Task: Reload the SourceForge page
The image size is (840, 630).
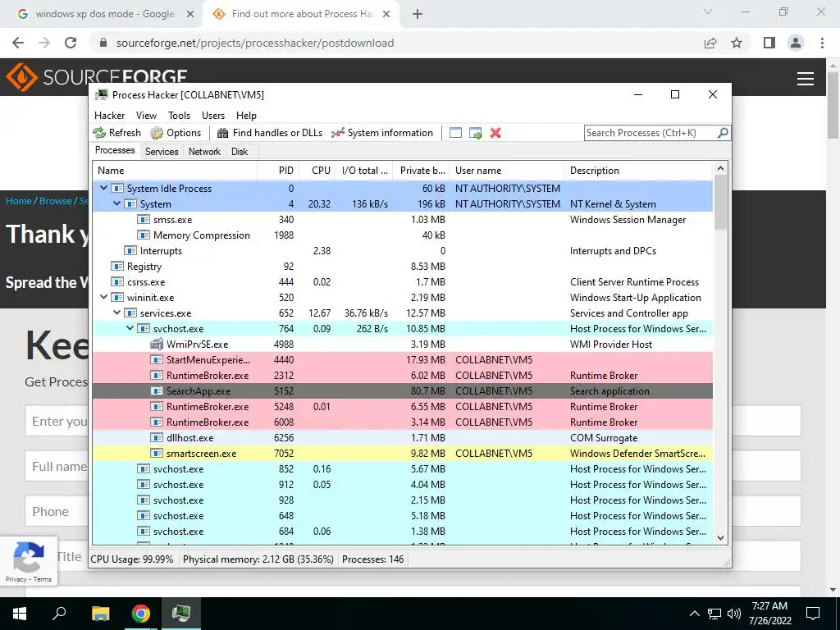Action: (x=71, y=43)
